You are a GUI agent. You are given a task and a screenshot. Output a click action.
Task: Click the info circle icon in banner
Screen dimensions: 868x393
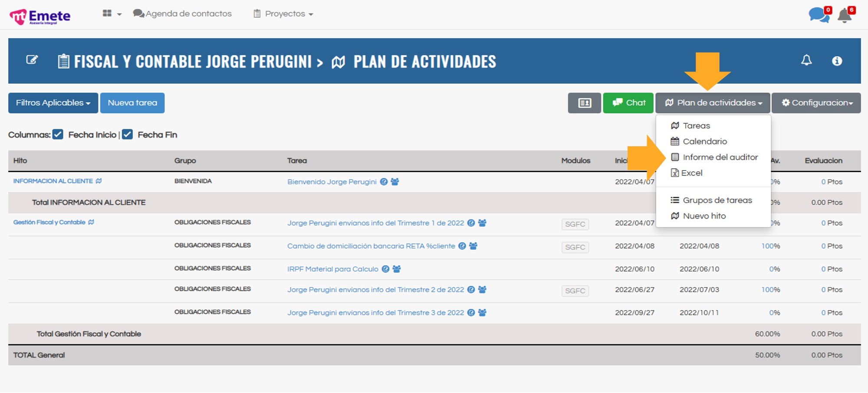pyautogui.click(x=837, y=61)
